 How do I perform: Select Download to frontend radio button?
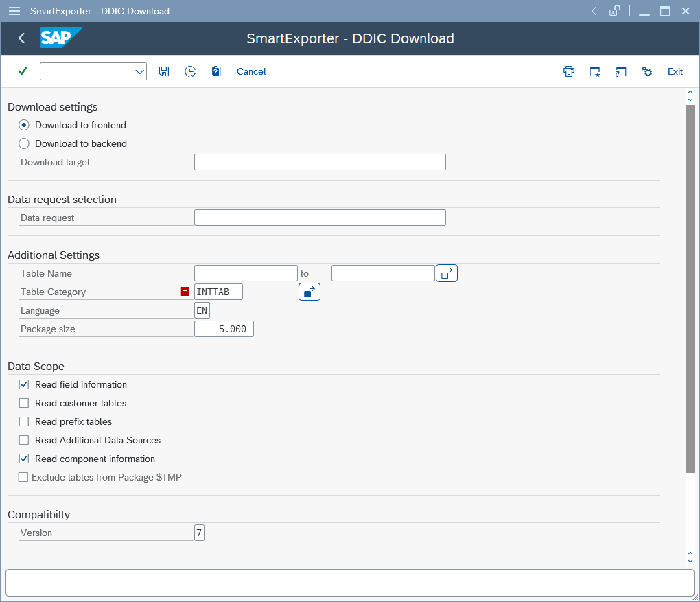[24, 125]
